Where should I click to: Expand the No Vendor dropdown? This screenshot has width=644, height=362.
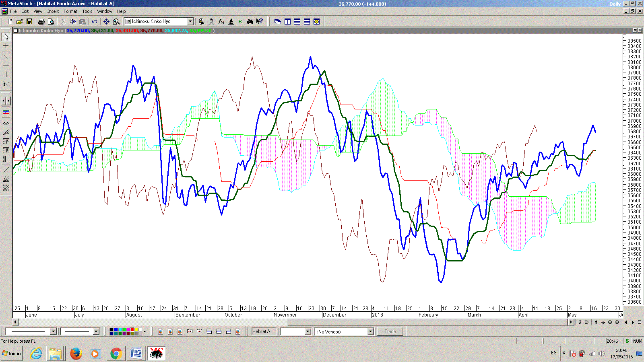370,331
